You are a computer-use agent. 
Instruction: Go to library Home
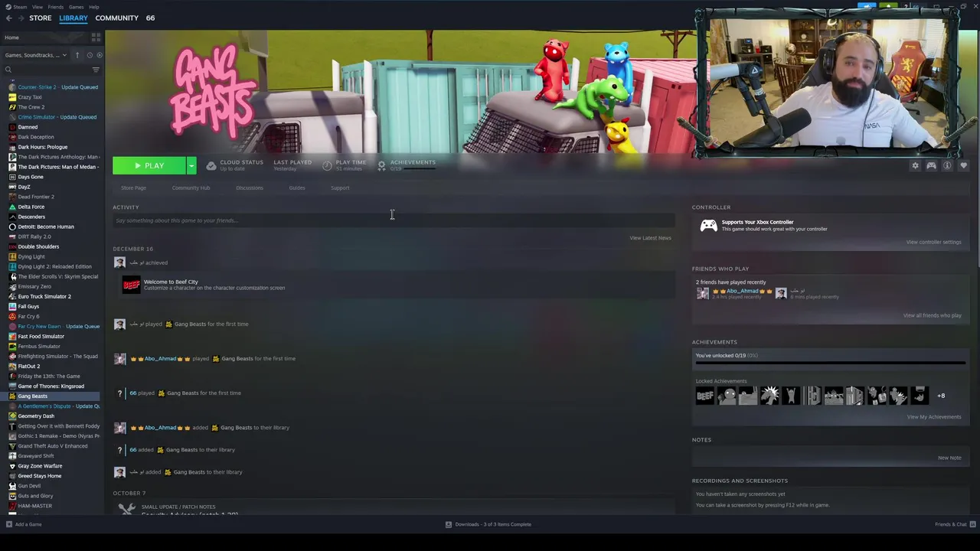[x=12, y=37]
